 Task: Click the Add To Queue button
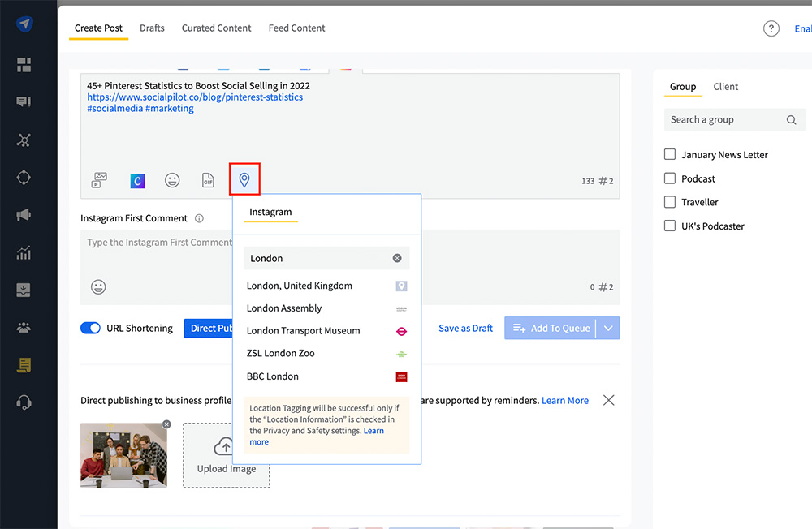pos(551,328)
